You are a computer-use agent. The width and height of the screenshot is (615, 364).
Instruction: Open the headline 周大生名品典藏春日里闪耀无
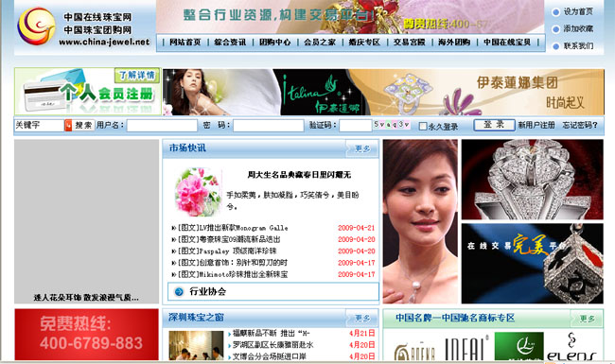[299, 175]
